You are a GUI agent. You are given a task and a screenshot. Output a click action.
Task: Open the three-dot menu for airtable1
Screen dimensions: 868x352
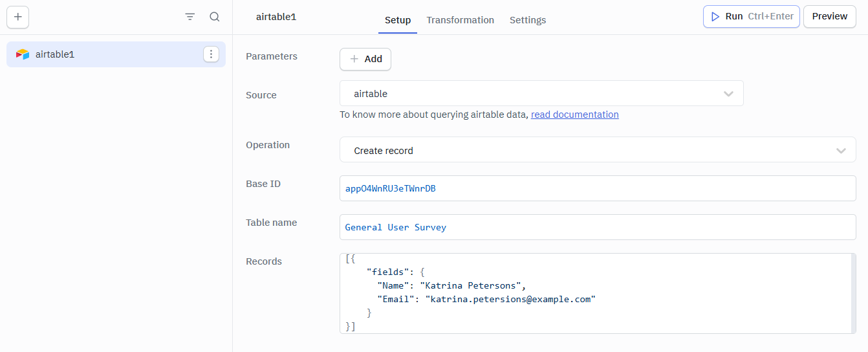click(x=211, y=54)
